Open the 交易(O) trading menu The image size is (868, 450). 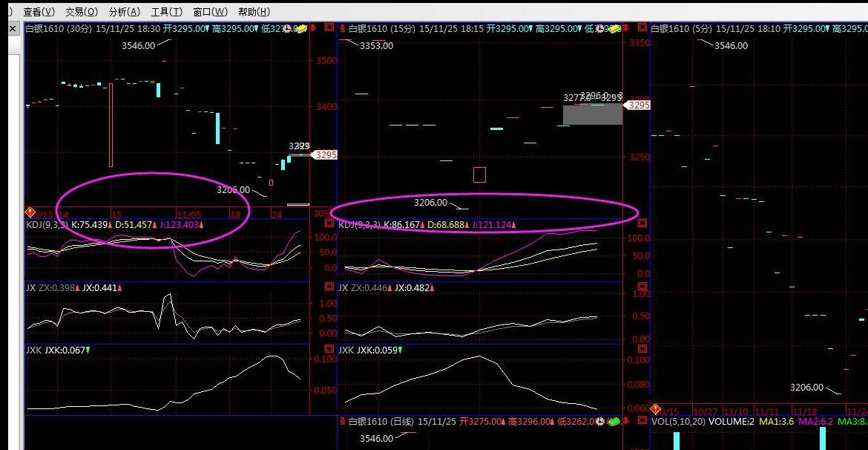81,12
